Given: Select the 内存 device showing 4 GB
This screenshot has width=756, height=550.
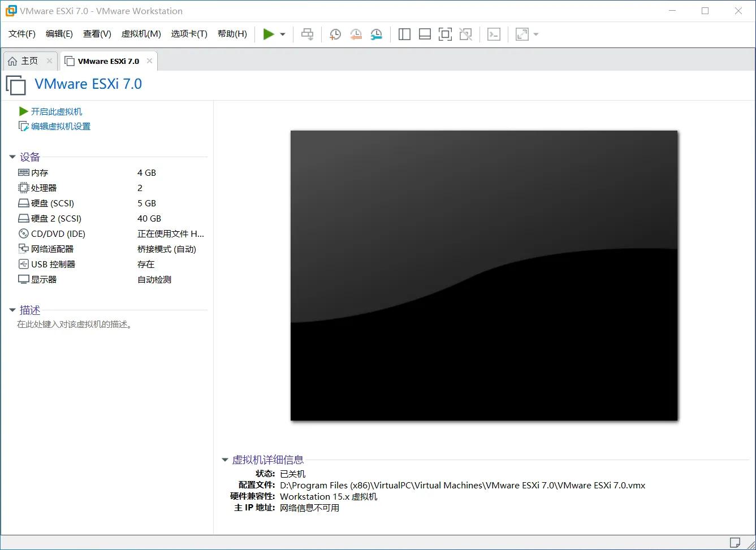Looking at the screenshot, I should 38,172.
